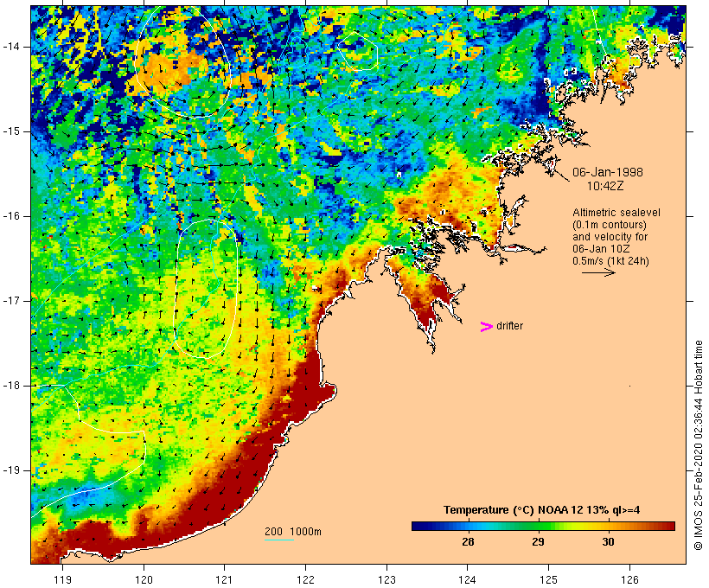
Task: Click the '124' longitude axis label
Action: point(468,579)
